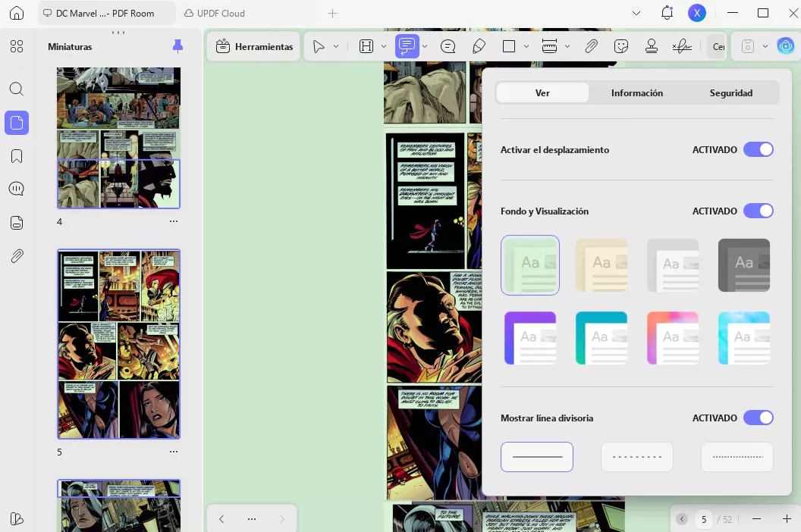
Task: Expand the rectangle shape tool dropdown
Action: (x=526, y=46)
